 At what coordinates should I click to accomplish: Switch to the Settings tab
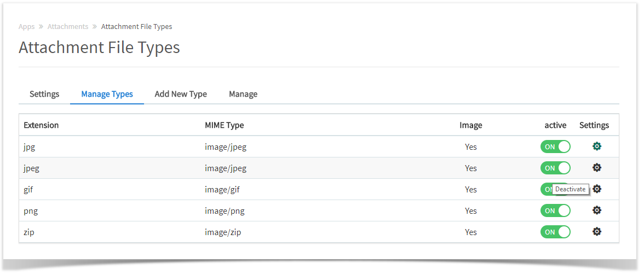pos(44,94)
